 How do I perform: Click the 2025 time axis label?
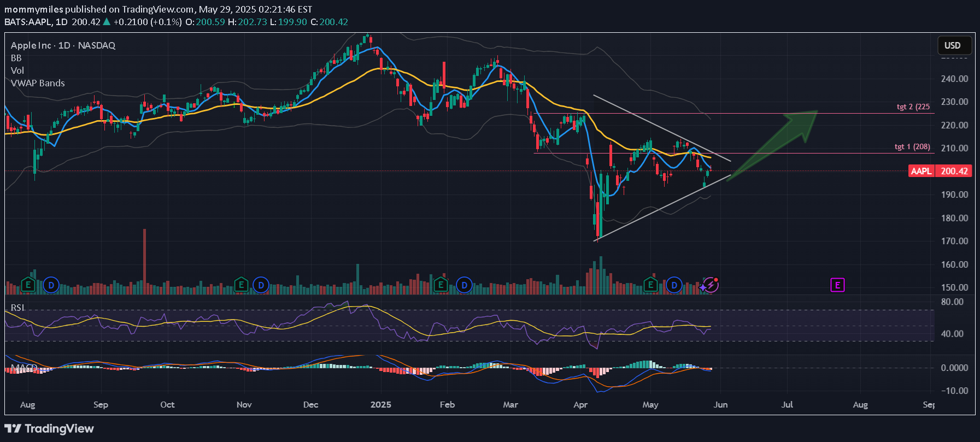[x=381, y=405]
